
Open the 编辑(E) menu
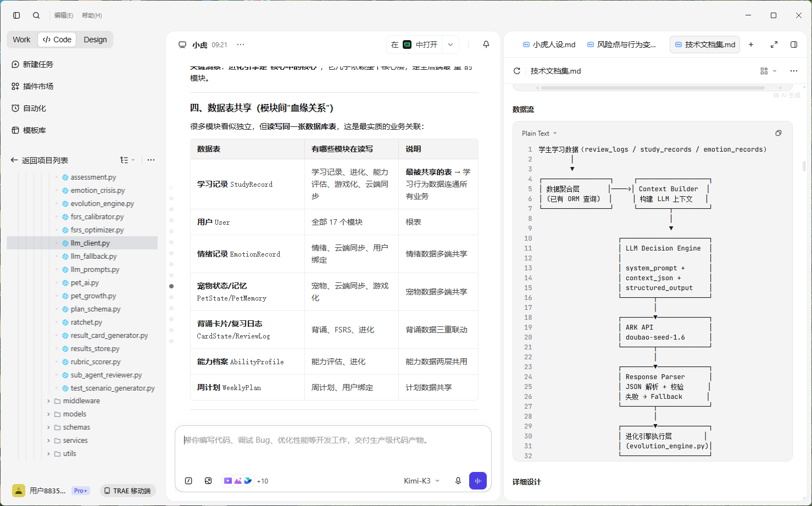[64, 15]
